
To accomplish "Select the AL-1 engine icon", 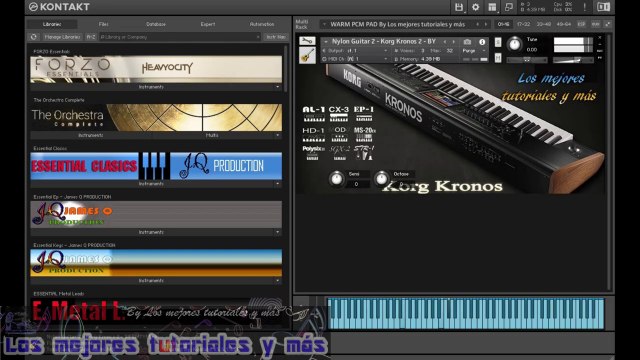I will (x=313, y=113).
